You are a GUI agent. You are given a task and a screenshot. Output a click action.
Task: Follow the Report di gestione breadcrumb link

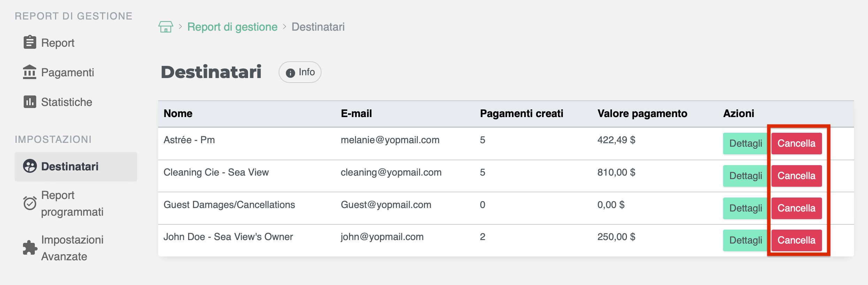click(x=232, y=27)
